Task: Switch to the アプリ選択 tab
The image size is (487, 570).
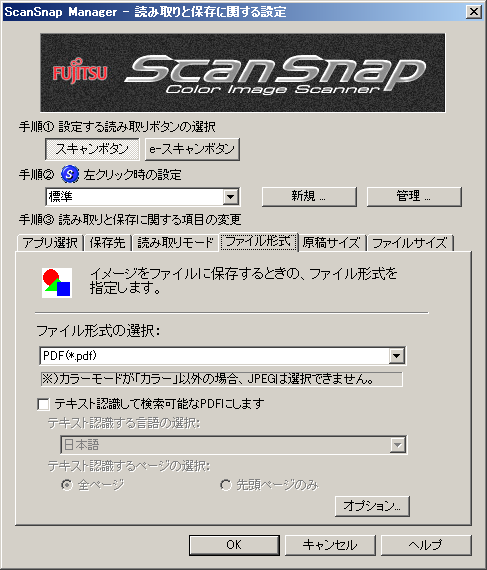Action: point(50,242)
